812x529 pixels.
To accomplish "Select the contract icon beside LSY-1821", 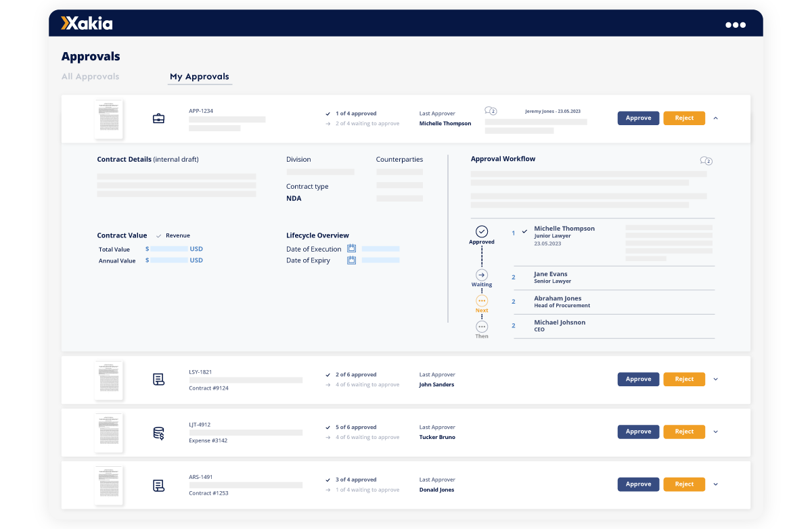I will 158,379.
